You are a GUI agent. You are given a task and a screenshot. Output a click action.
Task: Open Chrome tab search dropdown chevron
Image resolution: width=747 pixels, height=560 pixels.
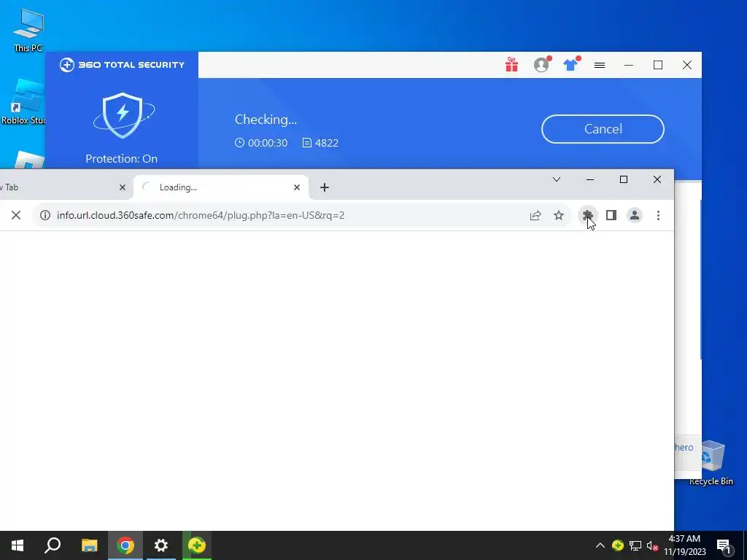click(557, 179)
